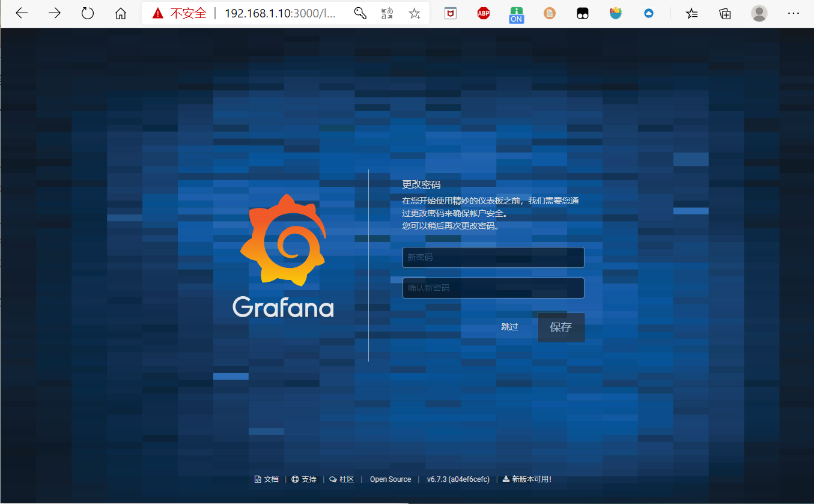Click the page refresh icon
Screen dimensions: 814x504
[x=88, y=13]
